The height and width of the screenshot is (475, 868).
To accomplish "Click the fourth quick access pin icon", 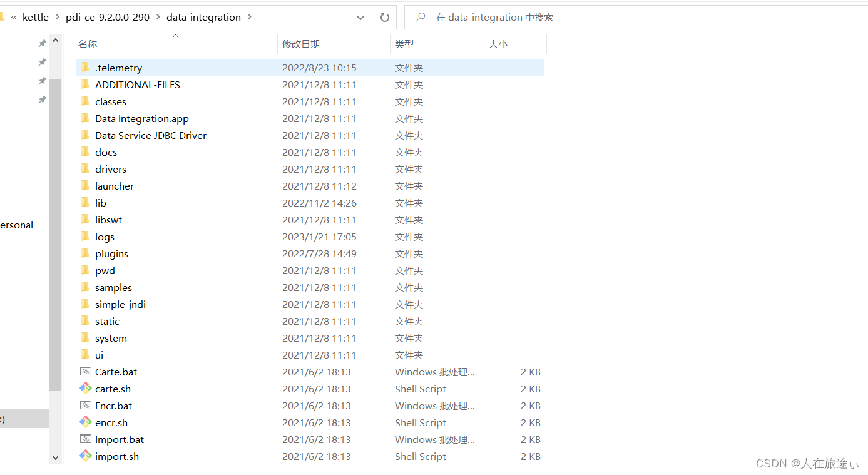I will tap(42, 100).
